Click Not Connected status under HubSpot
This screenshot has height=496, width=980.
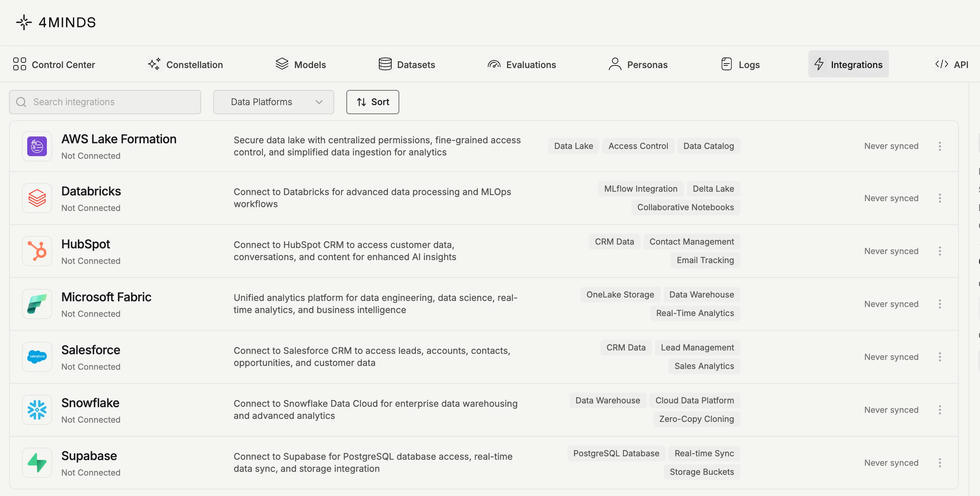(x=91, y=261)
